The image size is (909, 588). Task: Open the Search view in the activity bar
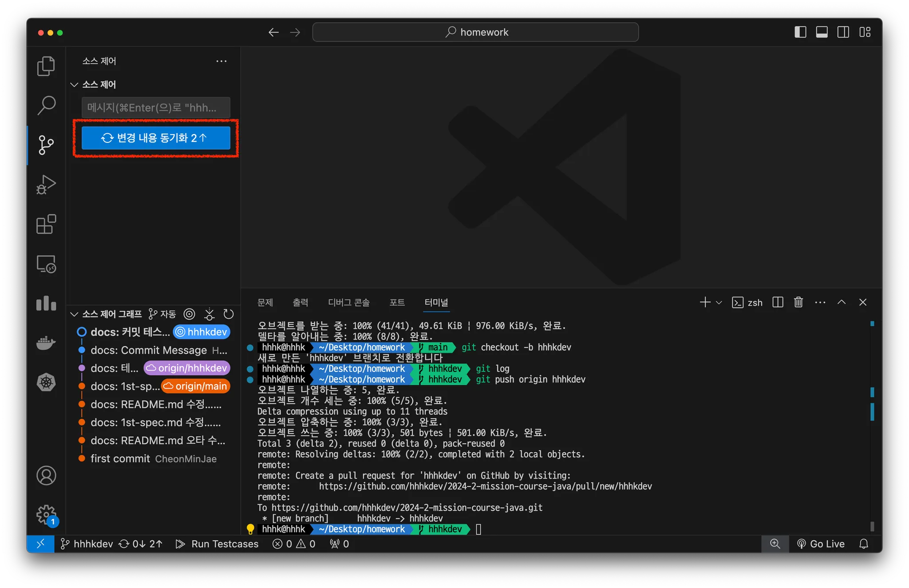[46, 106]
